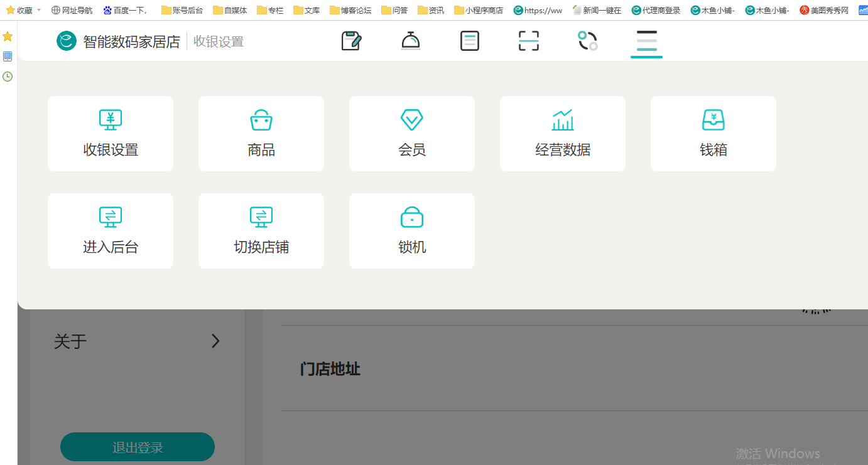Open the 小程序商店 bookmark folder

point(479,10)
